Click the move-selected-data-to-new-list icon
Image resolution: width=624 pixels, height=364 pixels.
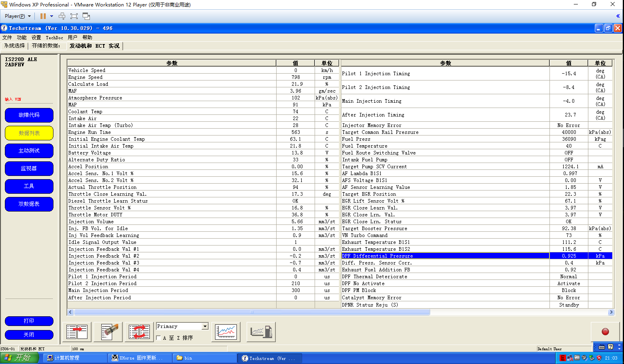coord(77,332)
